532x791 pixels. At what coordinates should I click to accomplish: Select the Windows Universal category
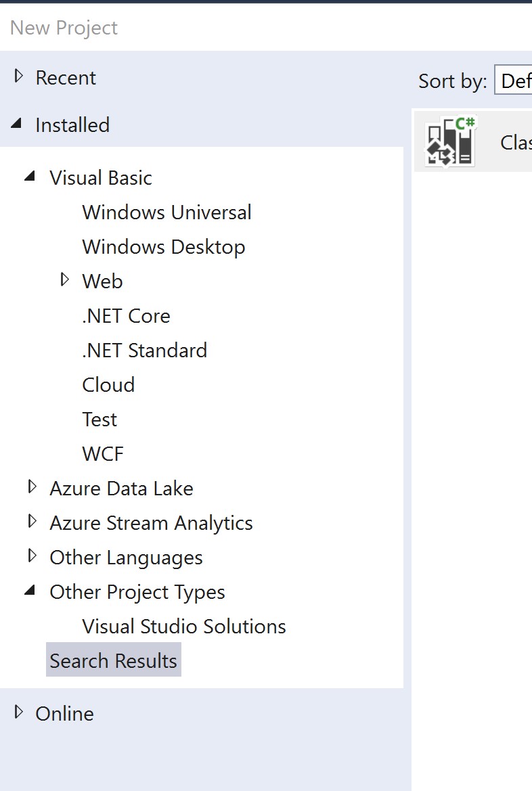167,212
